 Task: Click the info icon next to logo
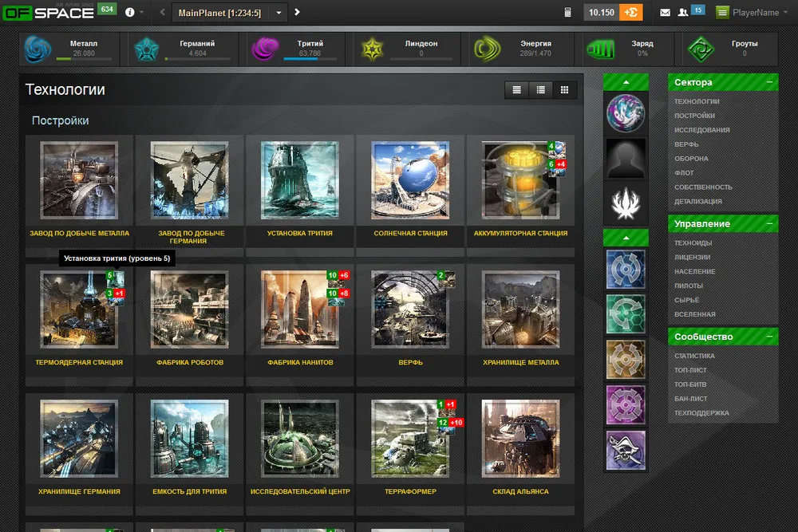pyautogui.click(x=130, y=13)
